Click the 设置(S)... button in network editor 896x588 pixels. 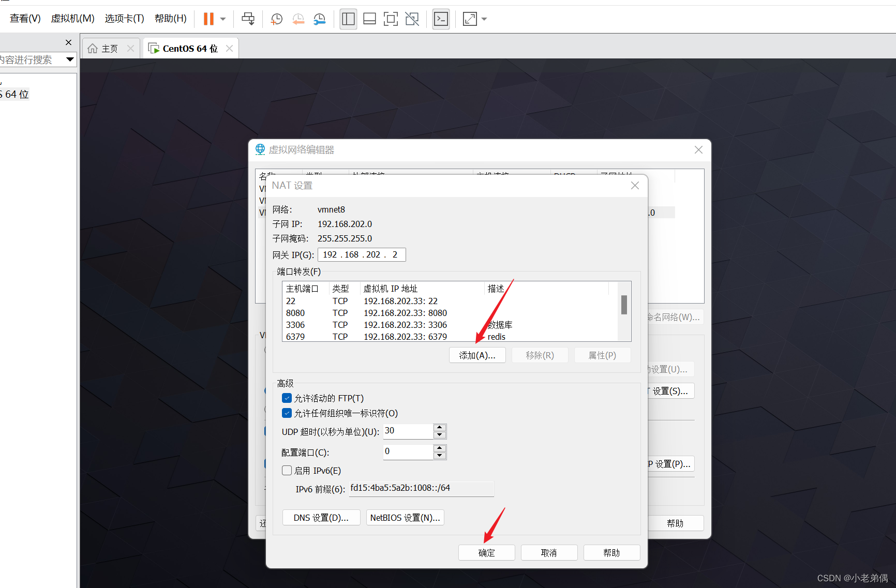click(671, 391)
